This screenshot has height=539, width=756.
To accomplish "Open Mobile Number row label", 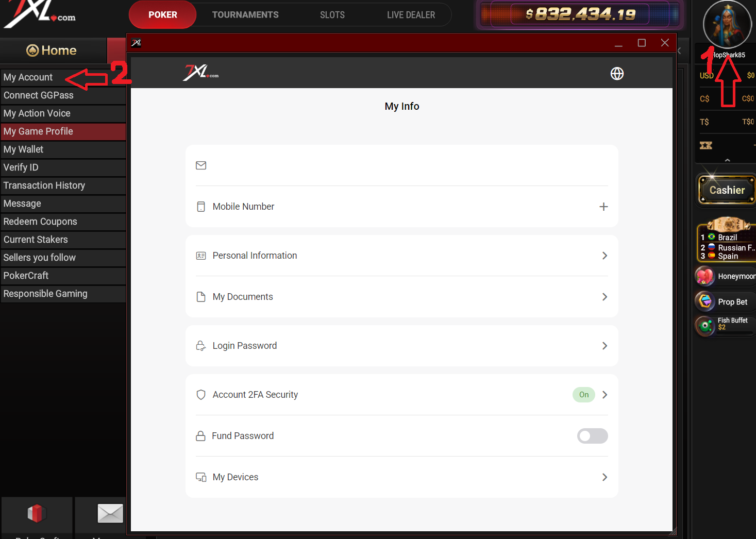I will pos(243,207).
